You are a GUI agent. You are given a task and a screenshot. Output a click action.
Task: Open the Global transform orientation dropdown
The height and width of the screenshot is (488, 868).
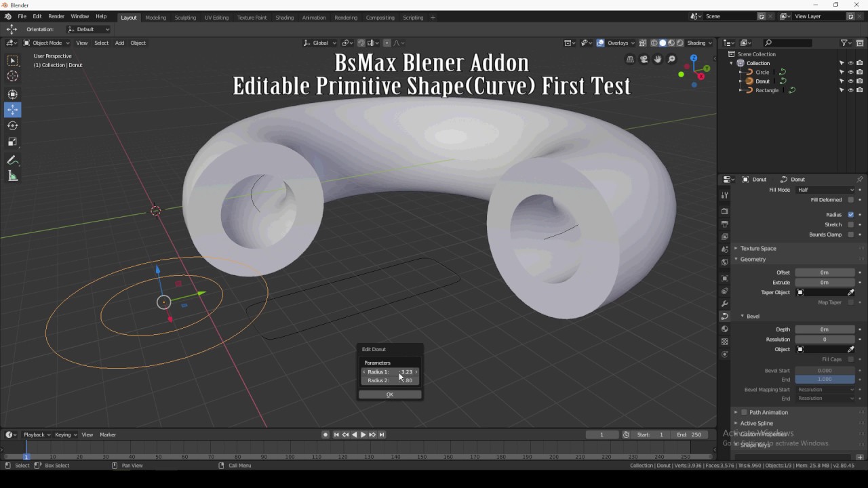[320, 43]
